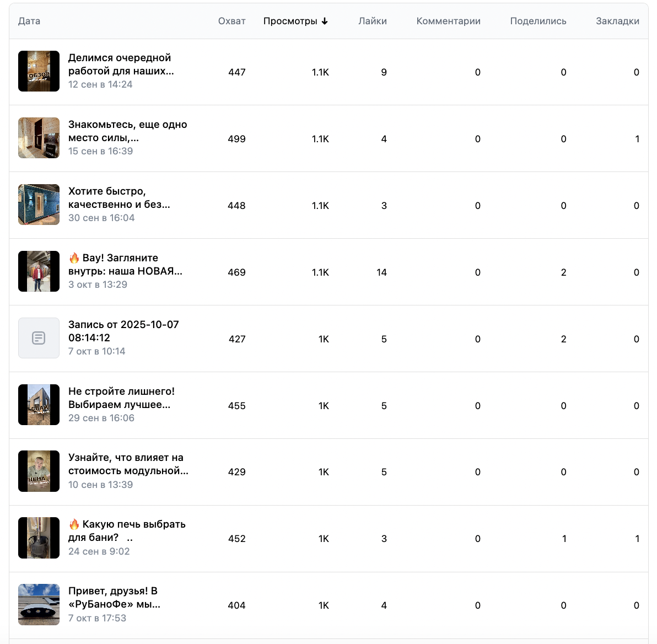This screenshot has width=657, height=644.
Task: Sort by the Закладки column header
Action: coord(617,22)
